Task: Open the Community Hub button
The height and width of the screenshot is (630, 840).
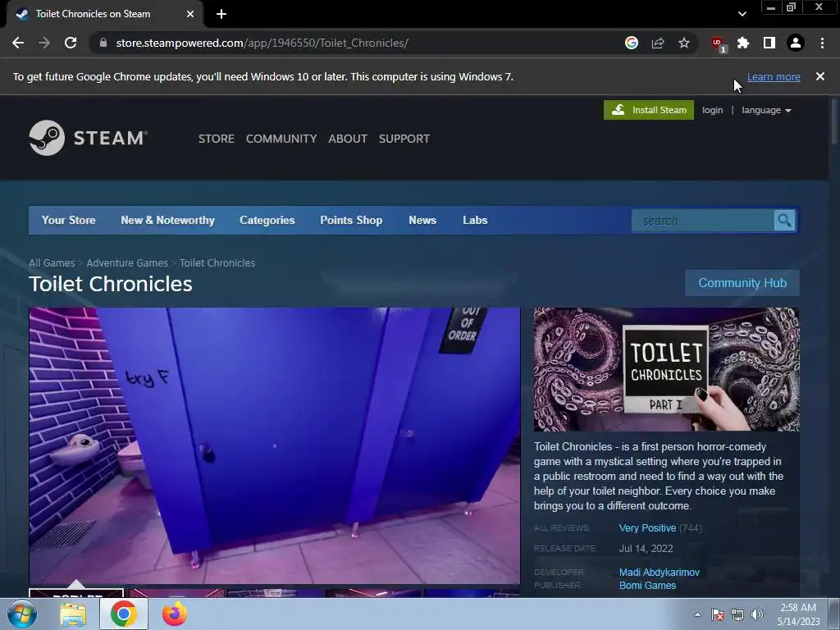Action: [x=742, y=283]
